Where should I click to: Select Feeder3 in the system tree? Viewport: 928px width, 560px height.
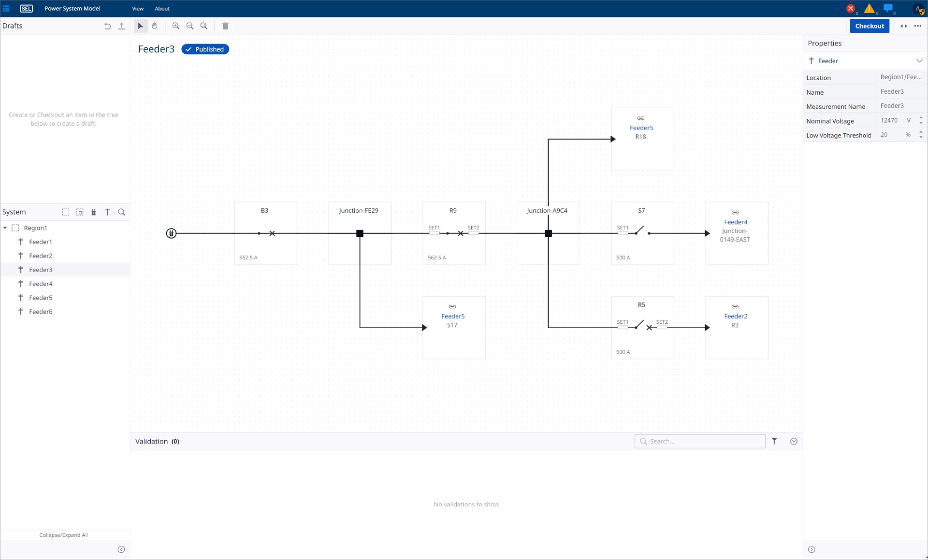[41, 270]
